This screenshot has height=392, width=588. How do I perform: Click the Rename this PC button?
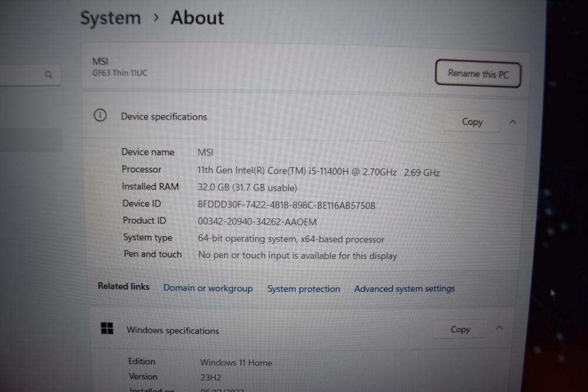pyautogui.click(x=478, y=74)
